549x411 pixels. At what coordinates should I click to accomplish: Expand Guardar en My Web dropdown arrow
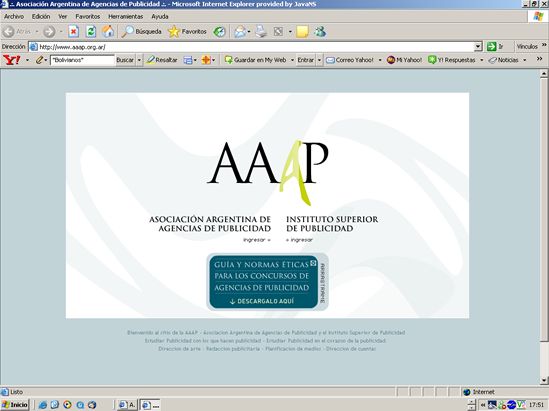coord(292,60)
